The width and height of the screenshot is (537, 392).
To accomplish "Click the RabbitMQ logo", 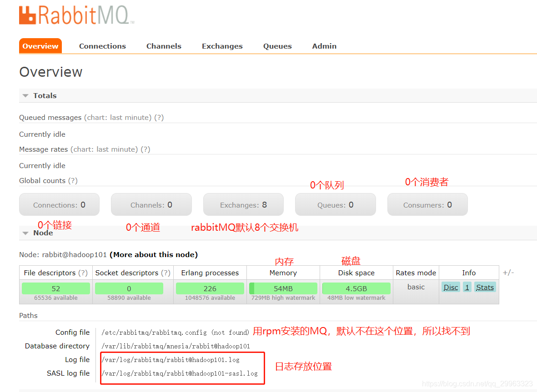I will tap(77, 15).
